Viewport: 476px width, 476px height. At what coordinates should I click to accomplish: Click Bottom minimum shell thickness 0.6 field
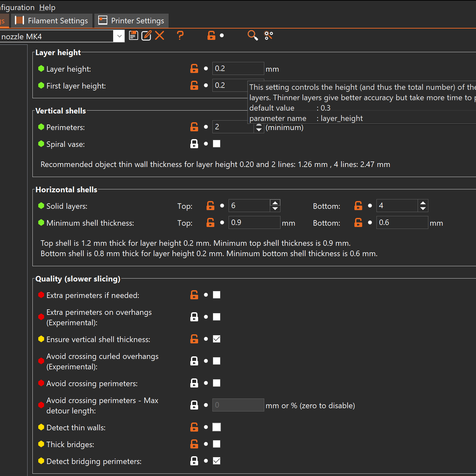click(402, 222)
